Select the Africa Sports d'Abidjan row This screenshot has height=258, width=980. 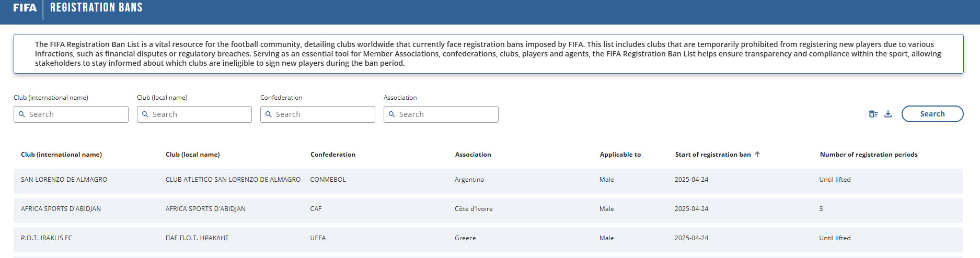(x=61, y=209)
